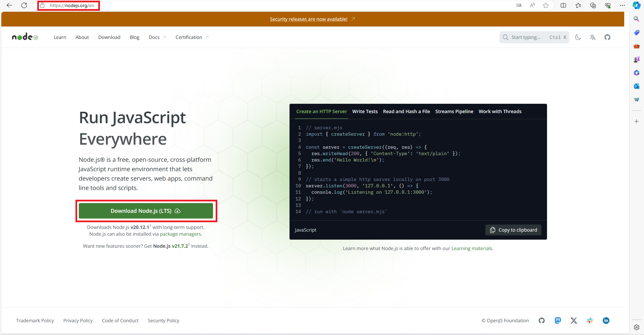The image size is (644, 335).
Task: Open the Download menu item
Action: point(109,37)
